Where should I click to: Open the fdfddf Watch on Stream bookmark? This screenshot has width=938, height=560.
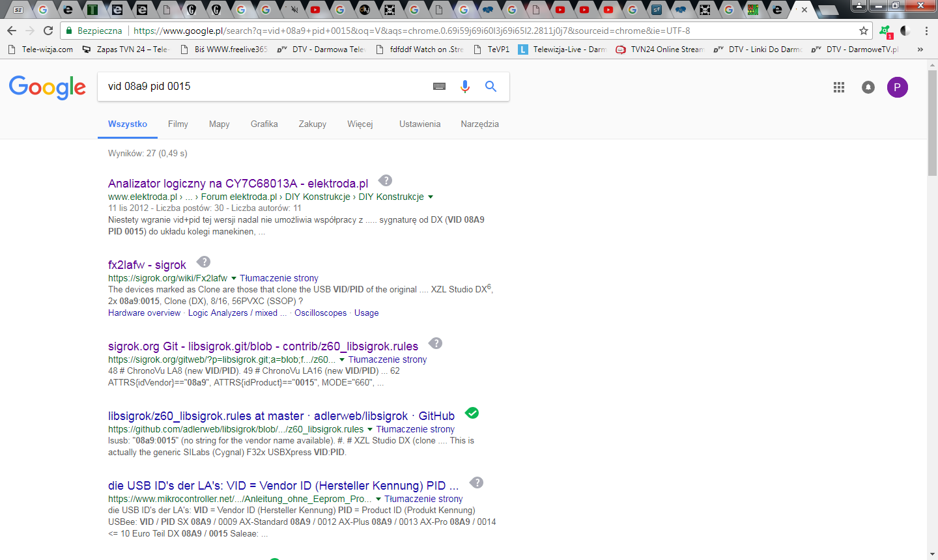click(x=419, y=49)
